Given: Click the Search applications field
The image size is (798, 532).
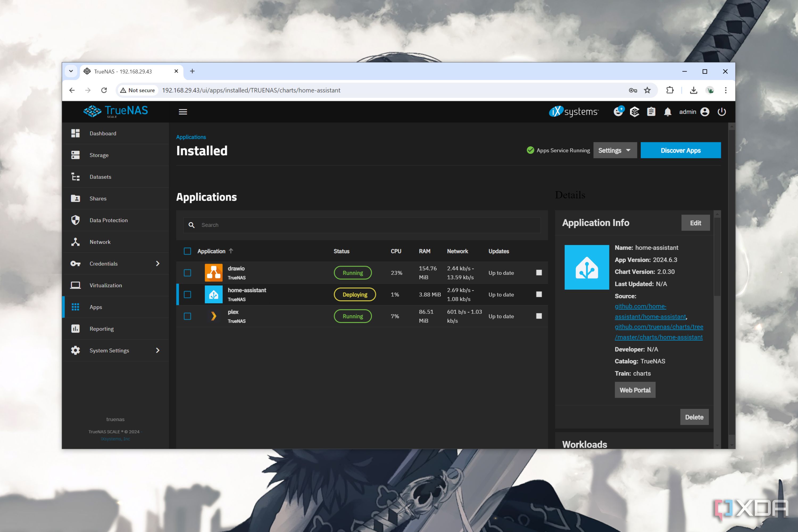Looking at the screenshot, I should click(x=362, y=225).
